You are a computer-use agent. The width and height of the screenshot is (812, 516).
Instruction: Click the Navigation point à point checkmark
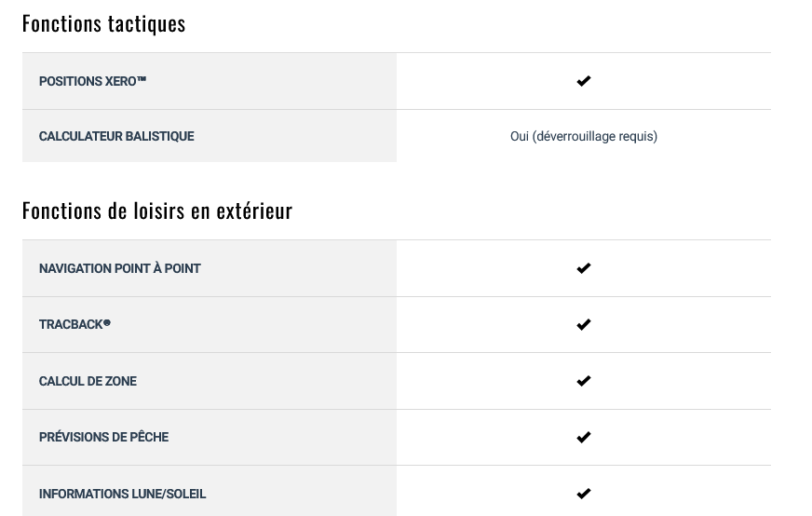[584, 268]
